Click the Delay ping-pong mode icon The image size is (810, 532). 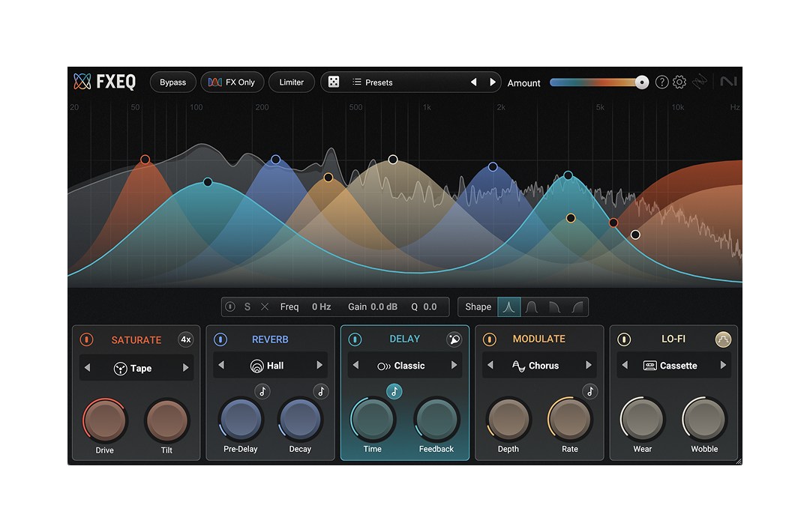[454, 339]
